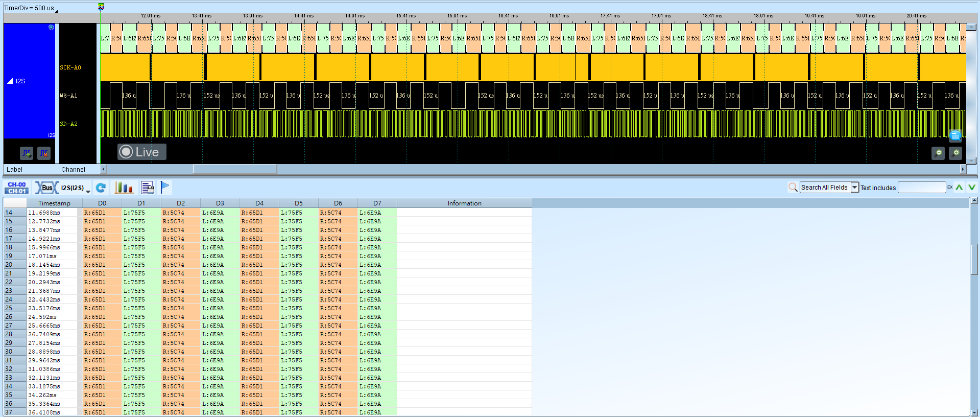Click the D0 column header
The height and width of the screenshot is (417, 980).
point(102,203)
